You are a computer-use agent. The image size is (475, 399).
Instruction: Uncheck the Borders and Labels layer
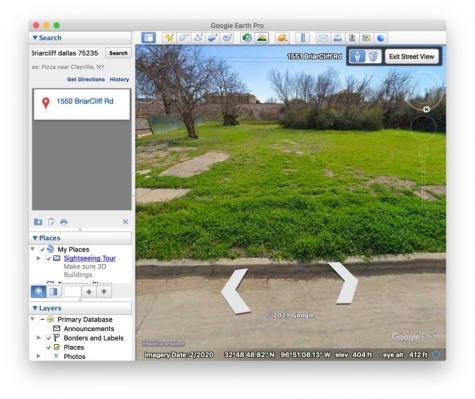coord(49,338)
